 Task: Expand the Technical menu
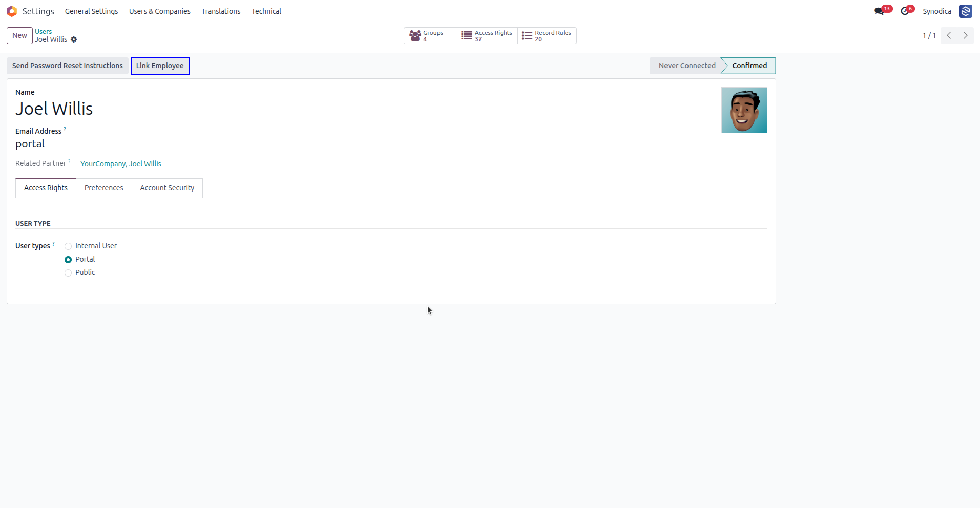click(x=266, y=11)
